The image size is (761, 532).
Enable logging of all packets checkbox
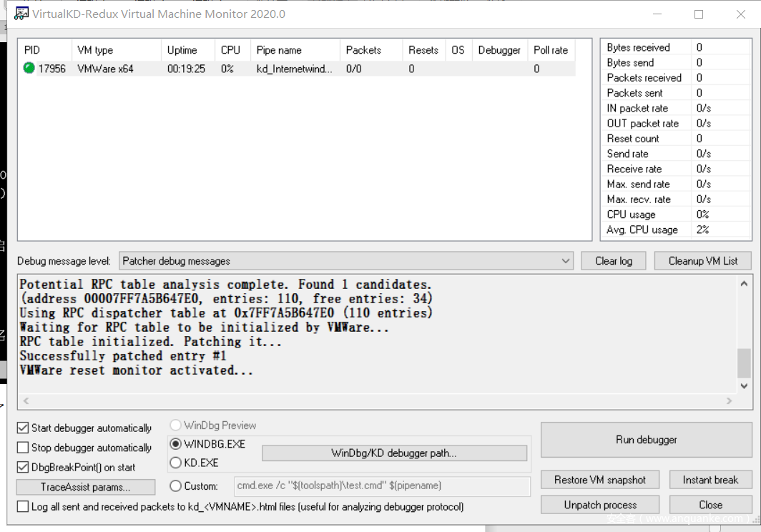tap(23, 507)
